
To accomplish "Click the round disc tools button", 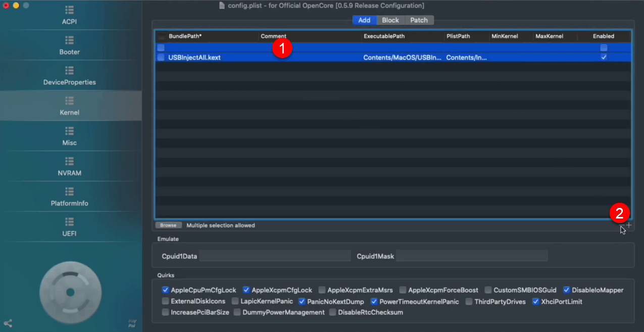I will (x=71, y=292).
